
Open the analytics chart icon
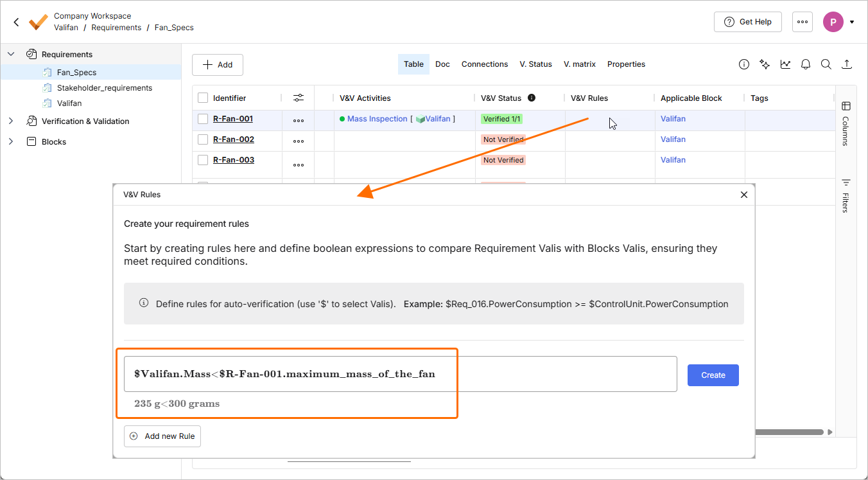[785, 64]
